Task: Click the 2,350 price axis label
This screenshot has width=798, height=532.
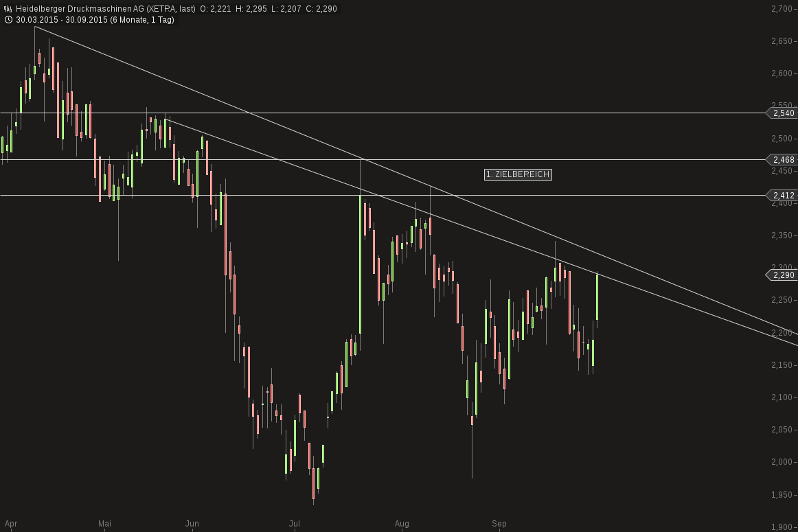Action: (x=782, y=235)
